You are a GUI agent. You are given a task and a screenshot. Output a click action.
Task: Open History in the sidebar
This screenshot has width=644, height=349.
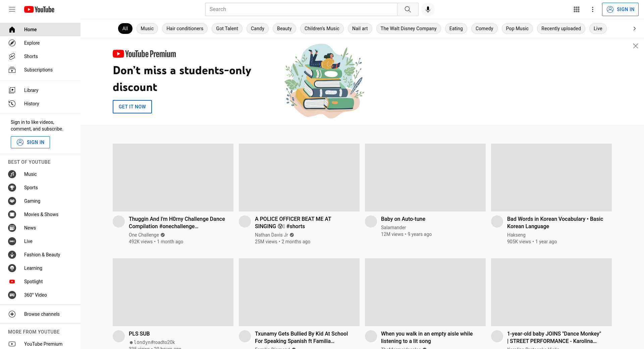[x=40, y=104]
